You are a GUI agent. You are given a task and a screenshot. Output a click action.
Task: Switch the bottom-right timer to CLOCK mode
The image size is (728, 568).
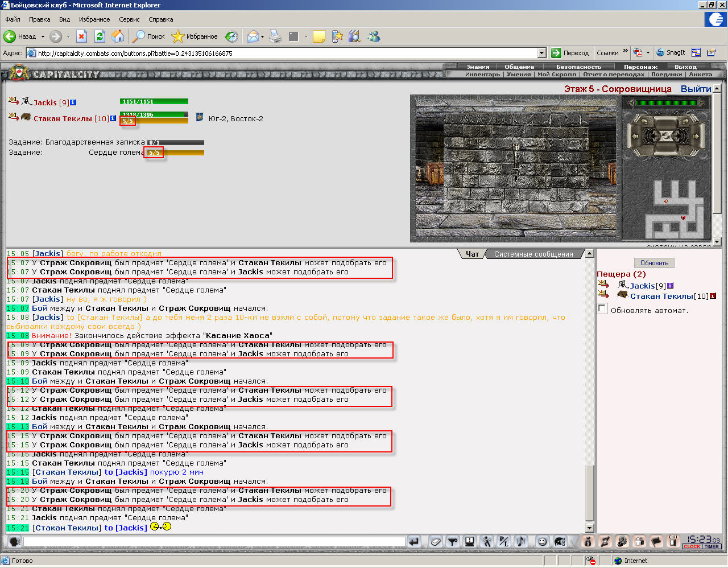point(692,546)
